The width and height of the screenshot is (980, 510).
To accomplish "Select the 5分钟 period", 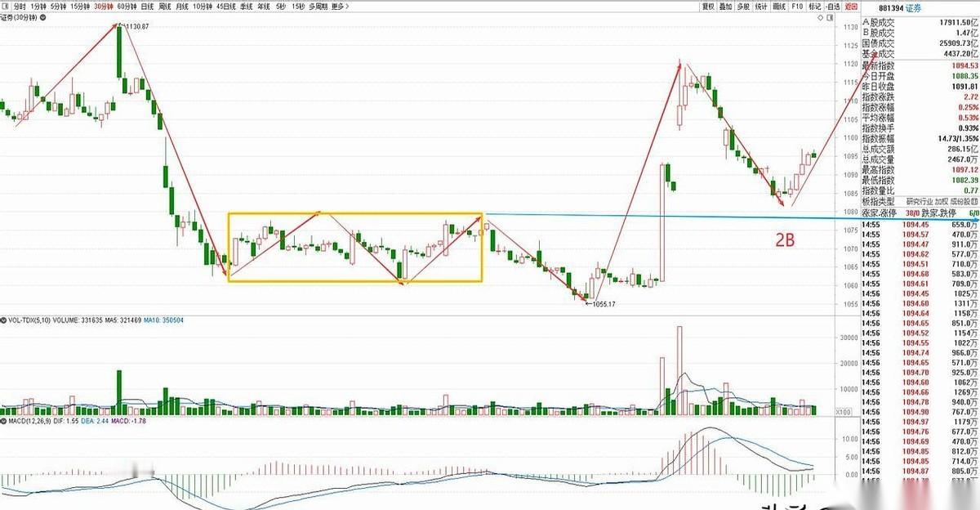I will tap(59, 7).
